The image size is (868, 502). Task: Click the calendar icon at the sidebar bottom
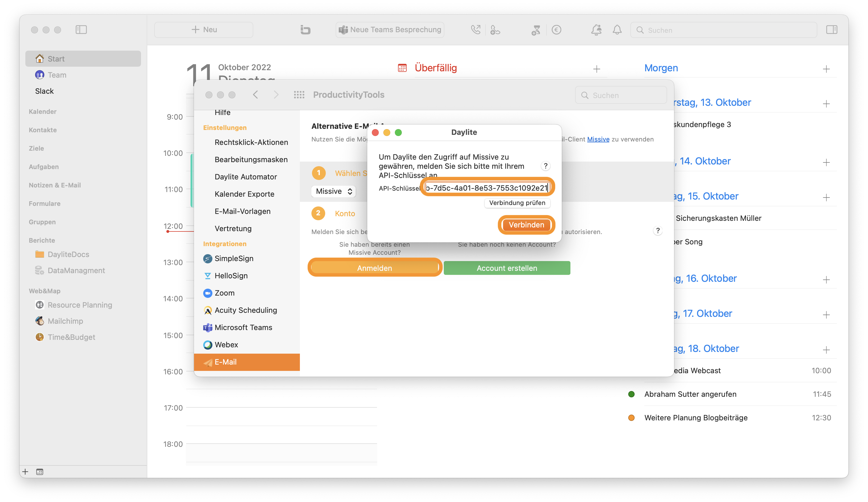point(40,472)
